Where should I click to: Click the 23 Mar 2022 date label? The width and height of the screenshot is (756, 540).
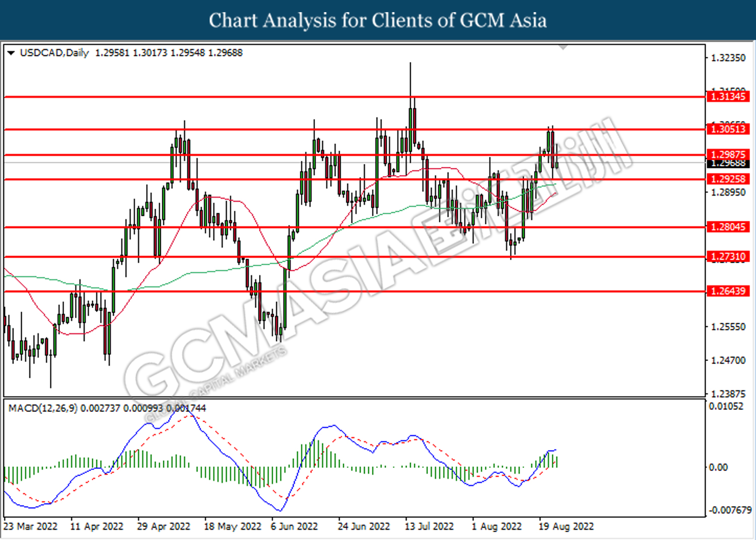[31, 526]
